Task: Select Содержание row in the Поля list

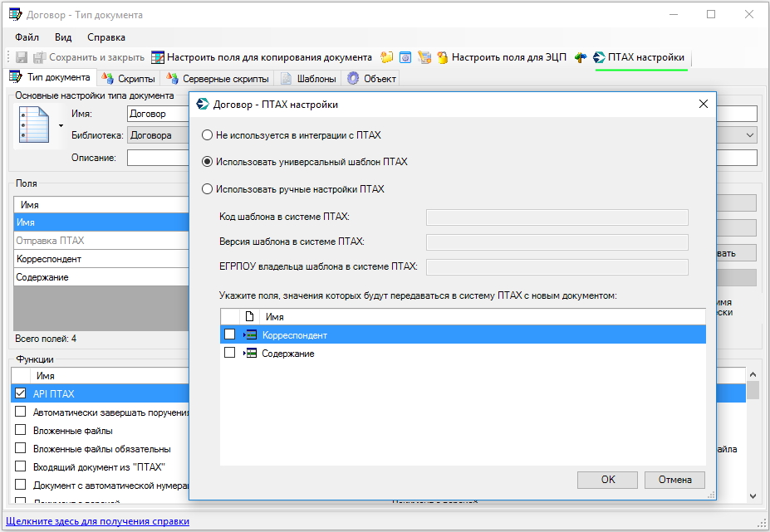Action: click(x=101, y=277)
